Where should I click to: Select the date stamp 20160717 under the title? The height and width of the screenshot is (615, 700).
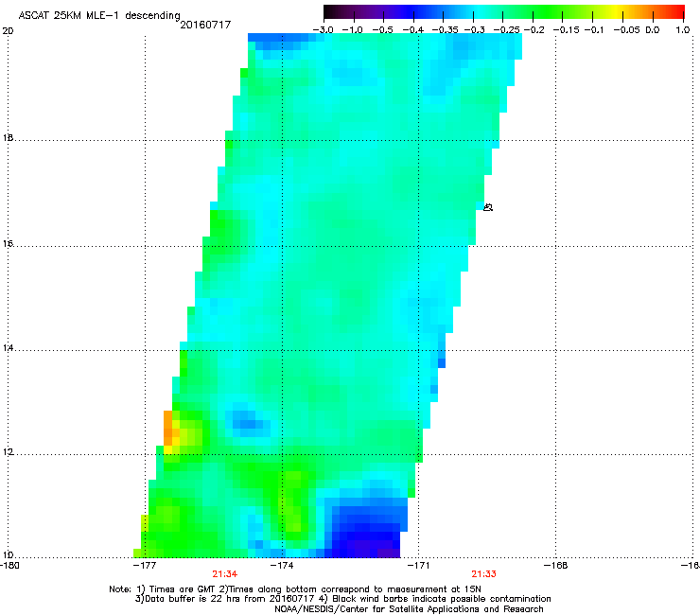pos(205,25)
